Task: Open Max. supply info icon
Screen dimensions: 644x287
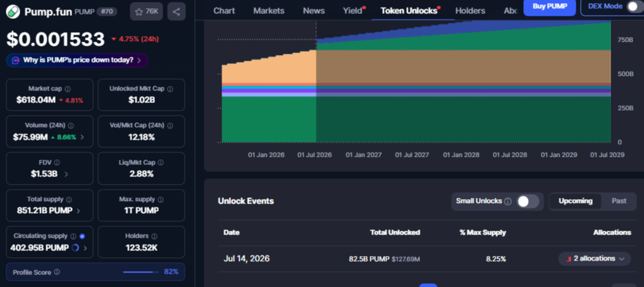Action: pyautogui.click(x=161, y=200)
